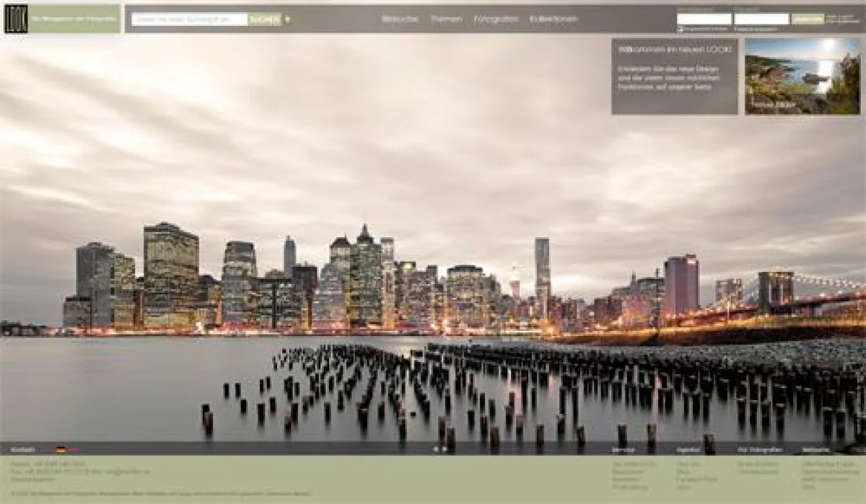
Task: Click the password login field
Action: point(761,19)
